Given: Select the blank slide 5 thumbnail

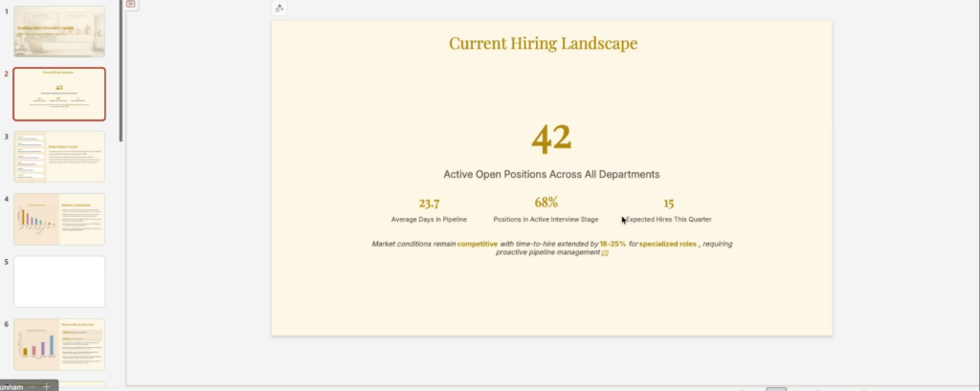Looking at the screenshot, I should point(59,281).
